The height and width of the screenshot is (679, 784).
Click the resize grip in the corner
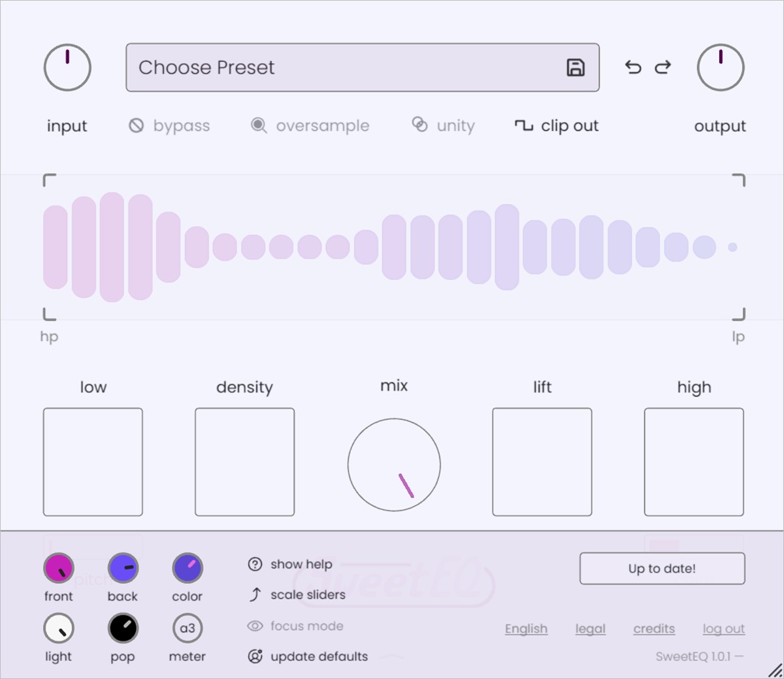pyautogui.click(x=774, y=670)
